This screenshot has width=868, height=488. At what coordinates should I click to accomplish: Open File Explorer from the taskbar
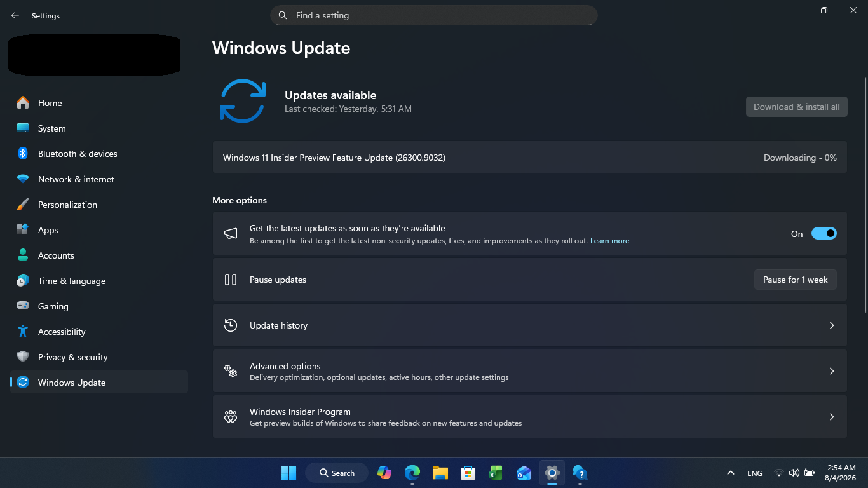tap(440, 473)
